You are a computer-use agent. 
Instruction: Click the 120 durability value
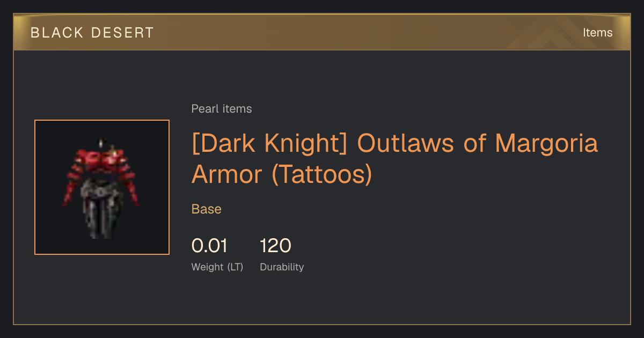point(275,246)
